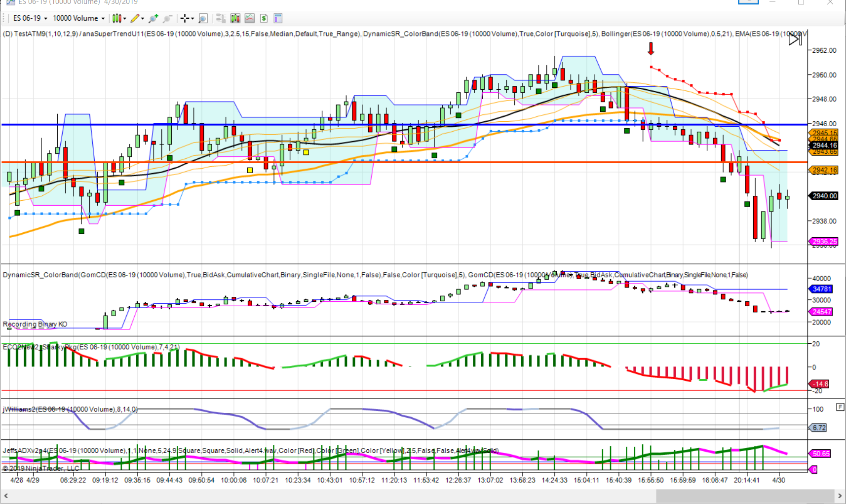Viewport: 846px width, 504px height.
Task: Click the horizontal scrollbar left arrow
Action: click(x=6, y=496)
